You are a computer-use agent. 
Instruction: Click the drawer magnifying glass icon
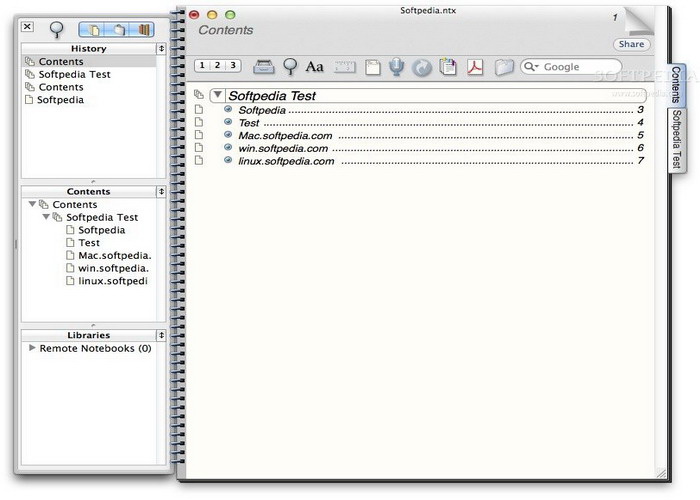(56, 29)
